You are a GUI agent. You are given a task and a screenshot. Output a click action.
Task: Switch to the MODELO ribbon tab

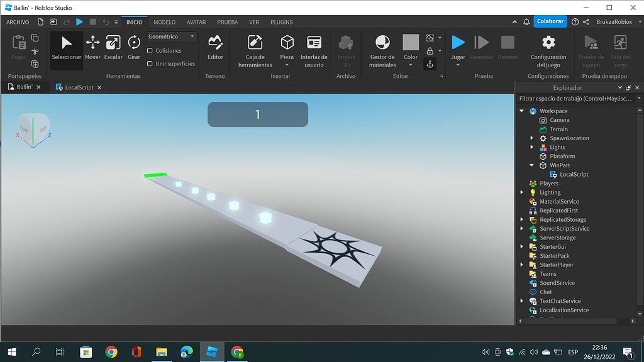tap(164, 21)
